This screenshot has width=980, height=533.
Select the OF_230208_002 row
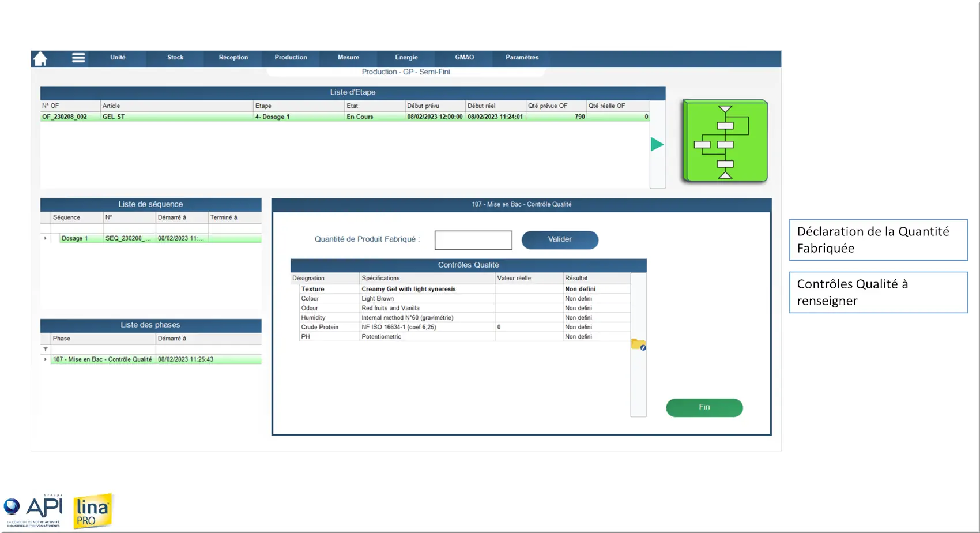(345, 117)
